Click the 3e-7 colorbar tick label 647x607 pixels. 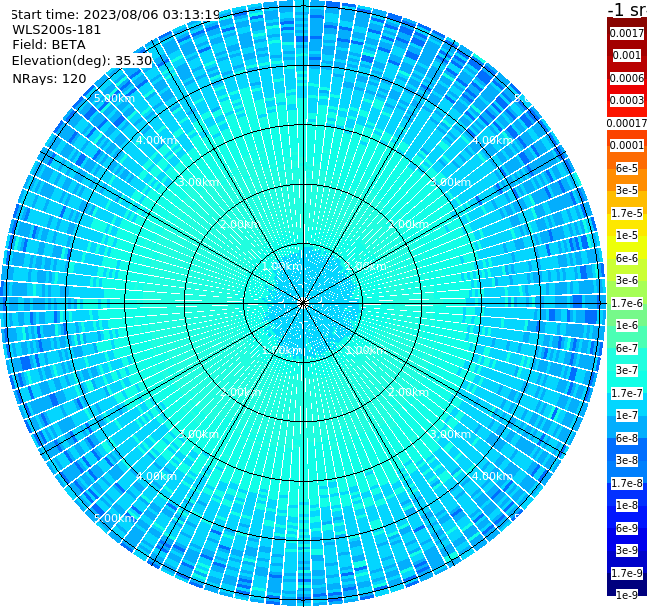pos(627,370)
